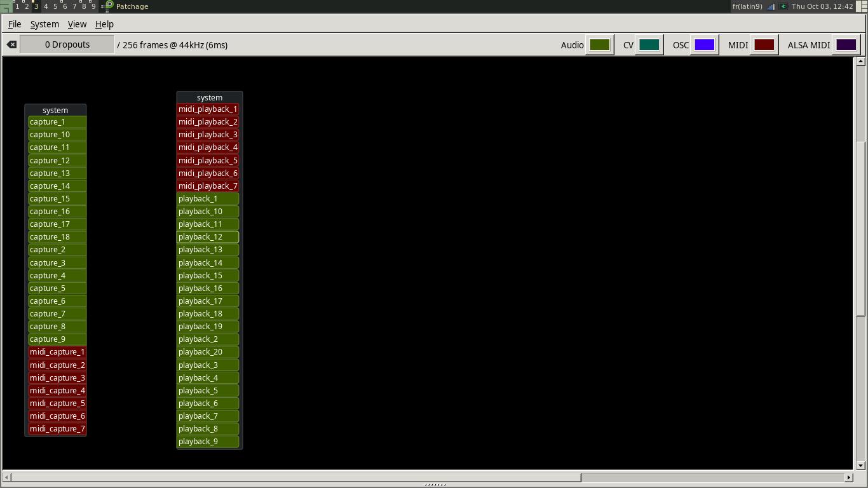Select the midi_capture_1 port
Screen dimensions: 868x488
pos(57,352)
